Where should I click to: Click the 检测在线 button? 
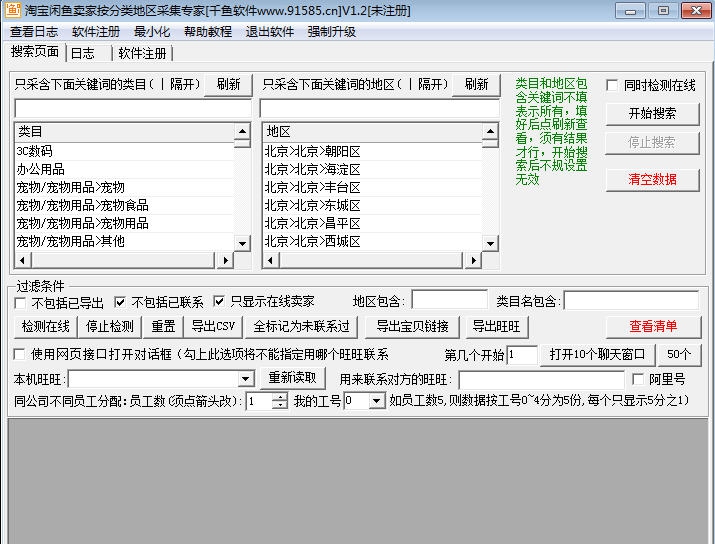click(46, 326)
